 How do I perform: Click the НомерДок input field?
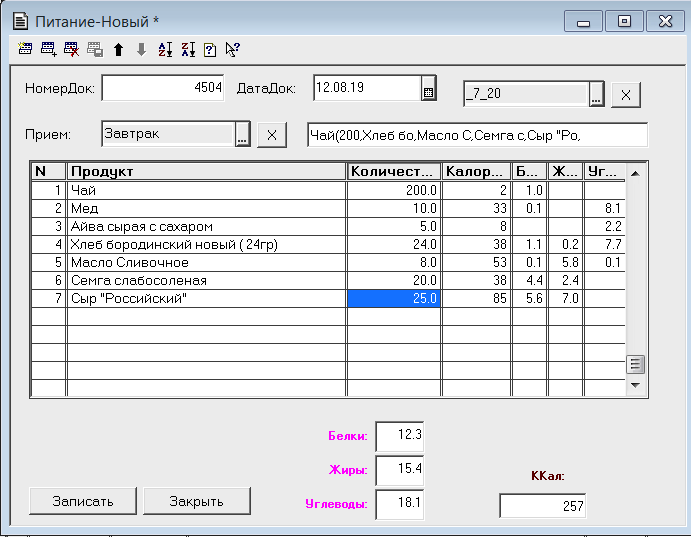click(x=163, y=88)
